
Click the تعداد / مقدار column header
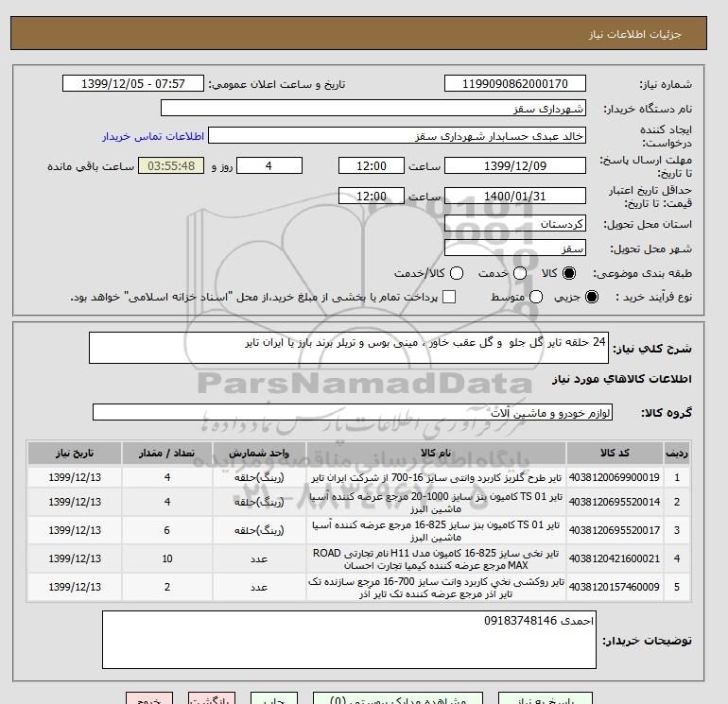(167, 453)
